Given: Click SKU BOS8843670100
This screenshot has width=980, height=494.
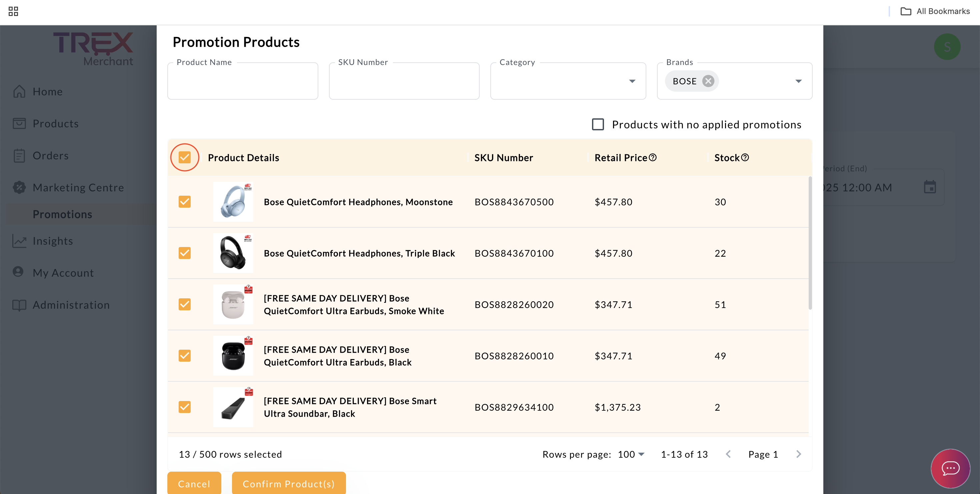Looking at the screenshot, I should (x=514, y=253).
